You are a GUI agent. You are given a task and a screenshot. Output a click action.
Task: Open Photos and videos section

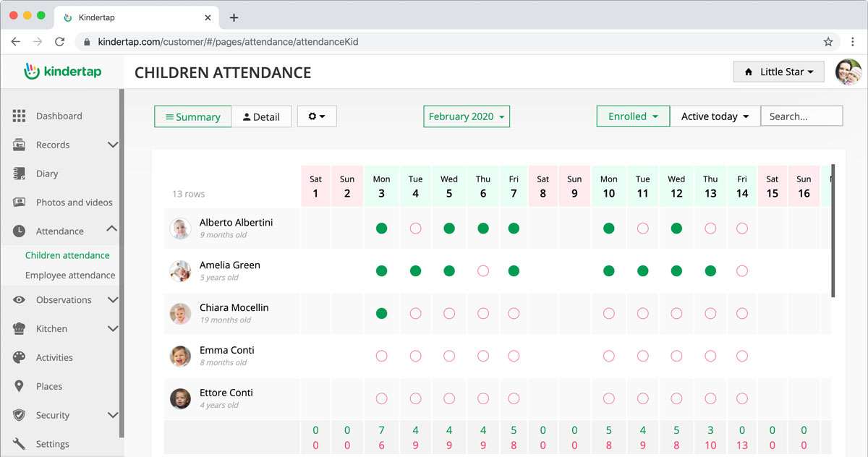tap(20, 202)
